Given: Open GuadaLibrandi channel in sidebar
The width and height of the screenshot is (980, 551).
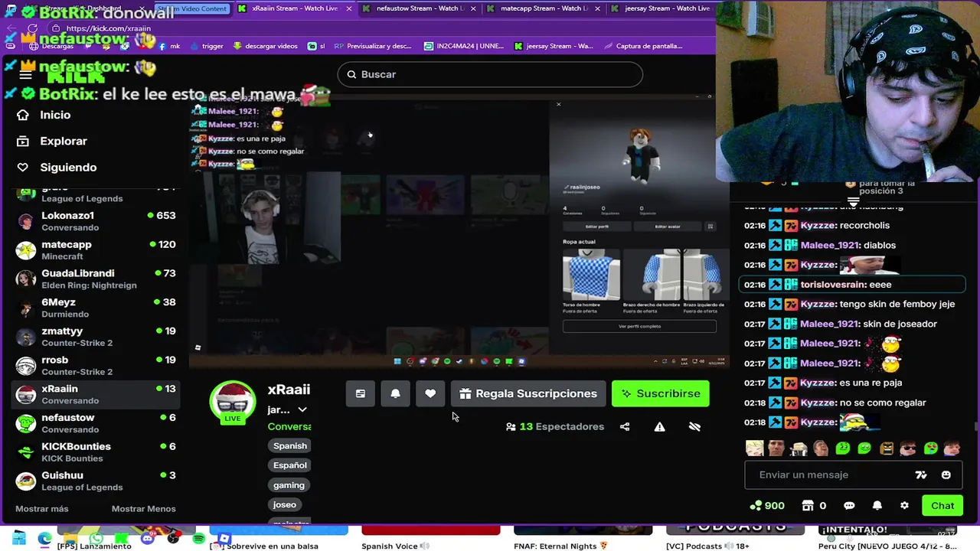Looking at the screenshot, I should (x=96, y=279).
